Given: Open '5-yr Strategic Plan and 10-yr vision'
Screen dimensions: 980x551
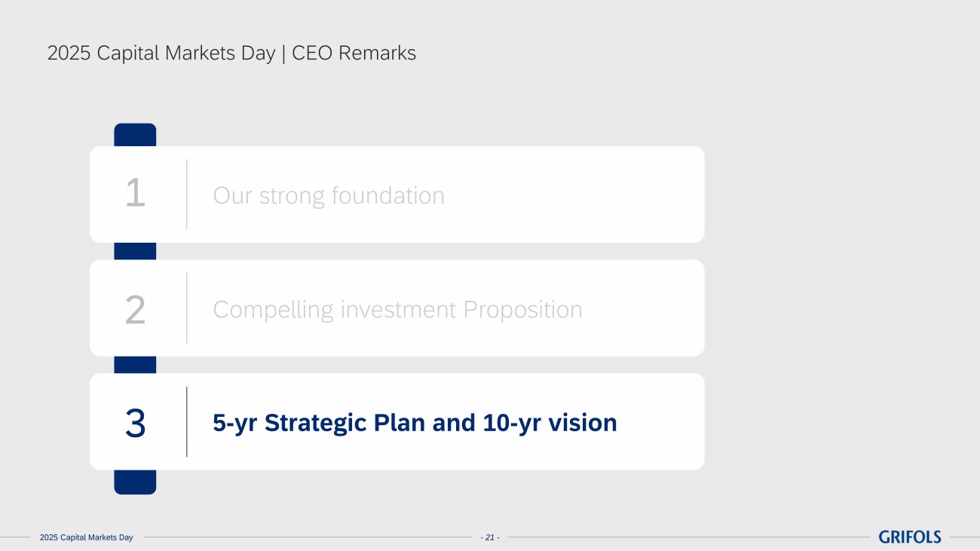Looking at the screenshot, I should point(415,423).
